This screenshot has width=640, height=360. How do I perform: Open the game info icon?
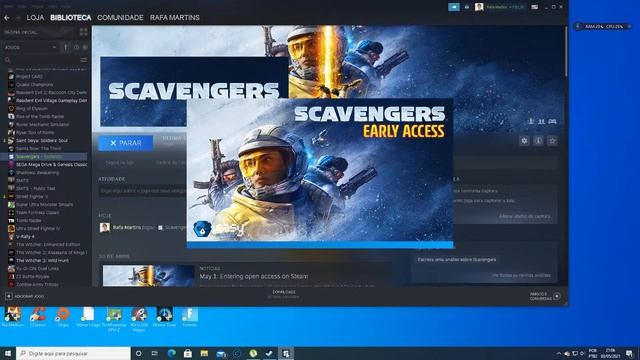538,141
